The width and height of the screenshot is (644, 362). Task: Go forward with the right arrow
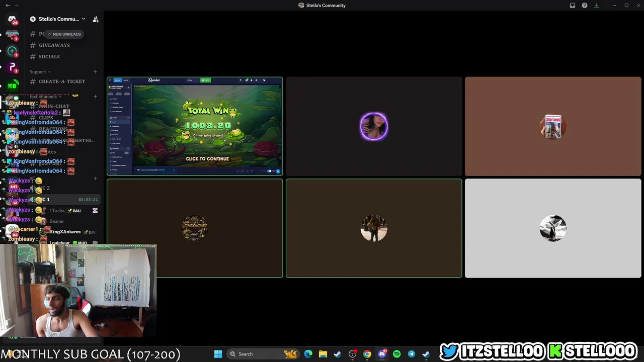[17, 6]
